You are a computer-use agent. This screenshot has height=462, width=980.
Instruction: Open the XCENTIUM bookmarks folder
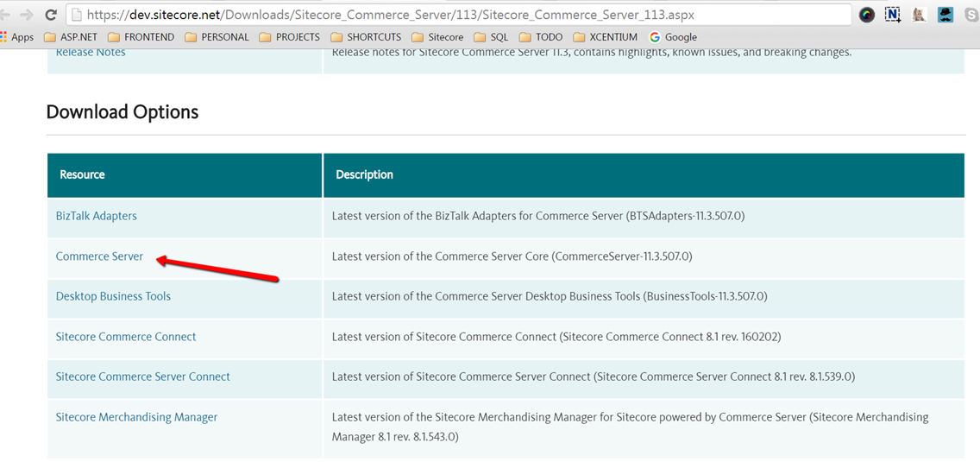(605, 37)
